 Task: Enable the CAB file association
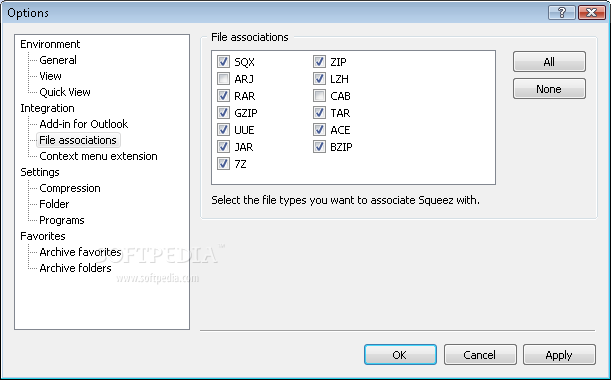point(319,96)
